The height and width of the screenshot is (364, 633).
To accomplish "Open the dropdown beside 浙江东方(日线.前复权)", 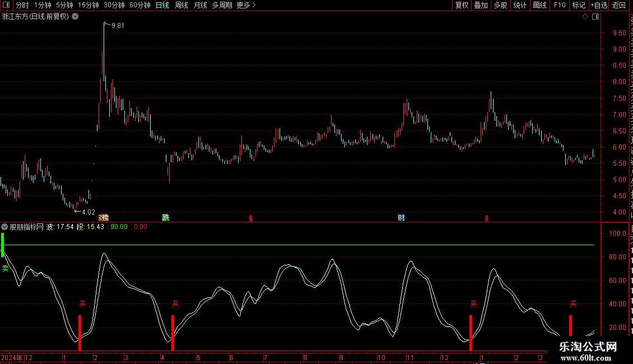I will 75,17.
